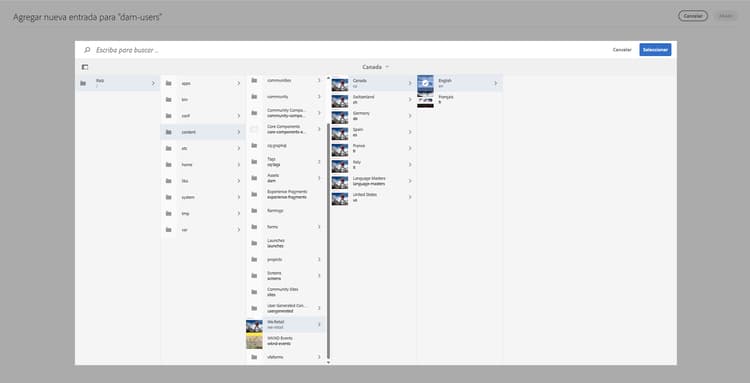Click Cancelar in the path picker dialog

[x=622, y=50]
